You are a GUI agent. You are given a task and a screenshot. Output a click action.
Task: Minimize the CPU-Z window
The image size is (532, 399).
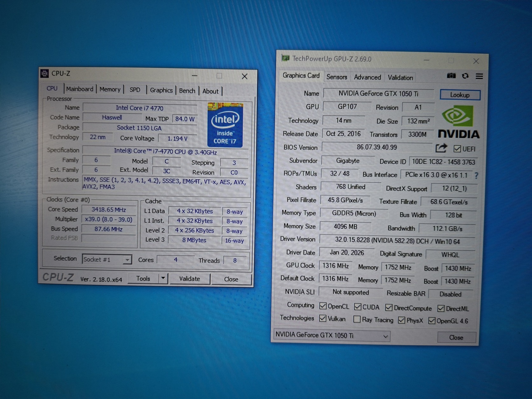tap(195, 76)
